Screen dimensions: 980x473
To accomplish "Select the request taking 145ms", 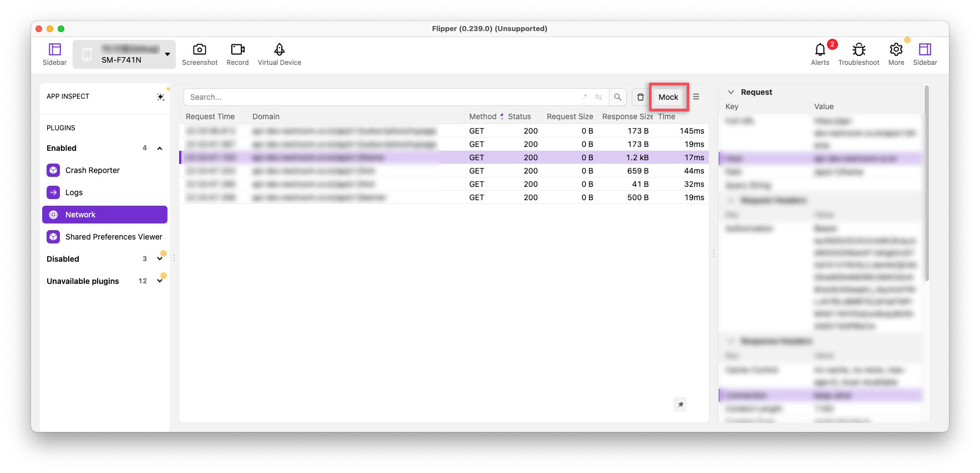I will (x=444, y=131).
